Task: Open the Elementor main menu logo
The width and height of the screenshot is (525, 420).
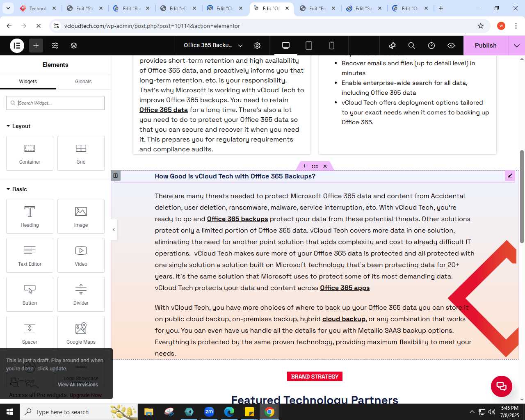Action: (x=17, y=46)
